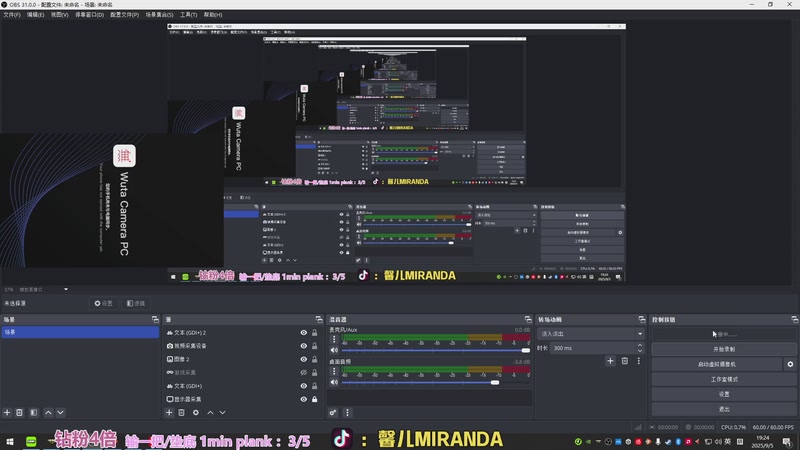
Task: Show the hidden 游戏采集 source
Action: tap(304, 372)
